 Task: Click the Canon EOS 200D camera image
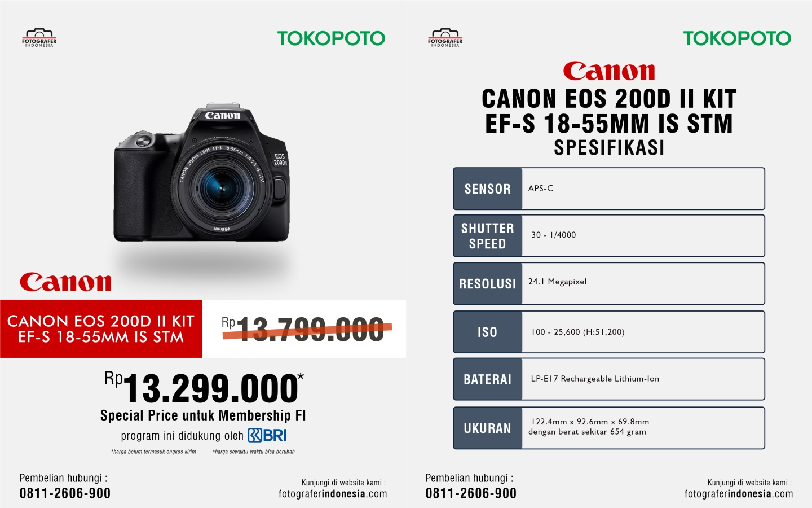(202, 173)
